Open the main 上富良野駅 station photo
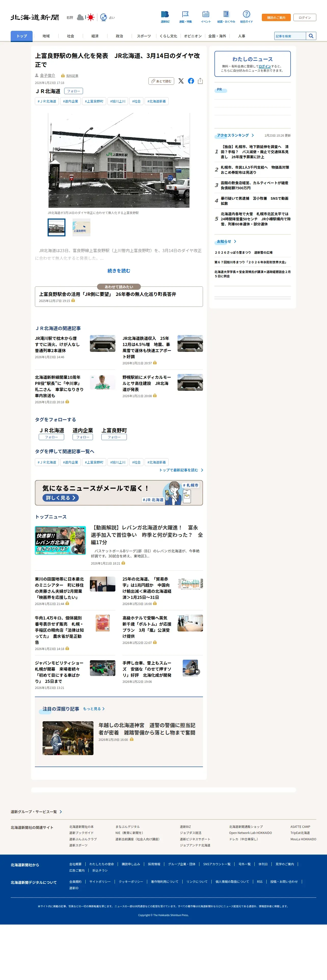This screenshot has width=327, height=980. [119, 161]
